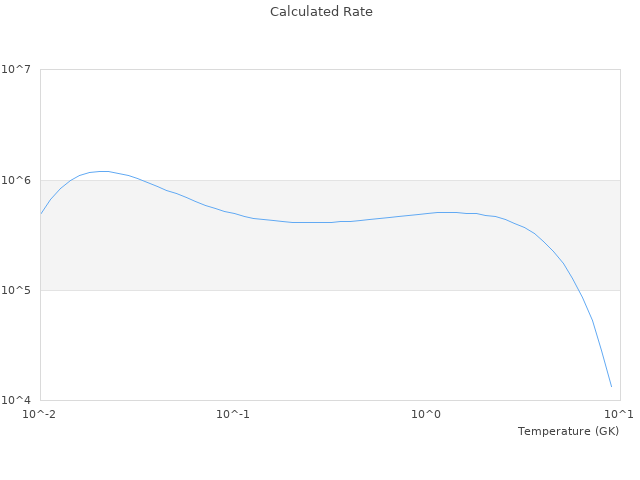The height and width of the screenshot is (480, 640).
Task: Click the curve's lowest end point at right
Action: tap(611, 386)
